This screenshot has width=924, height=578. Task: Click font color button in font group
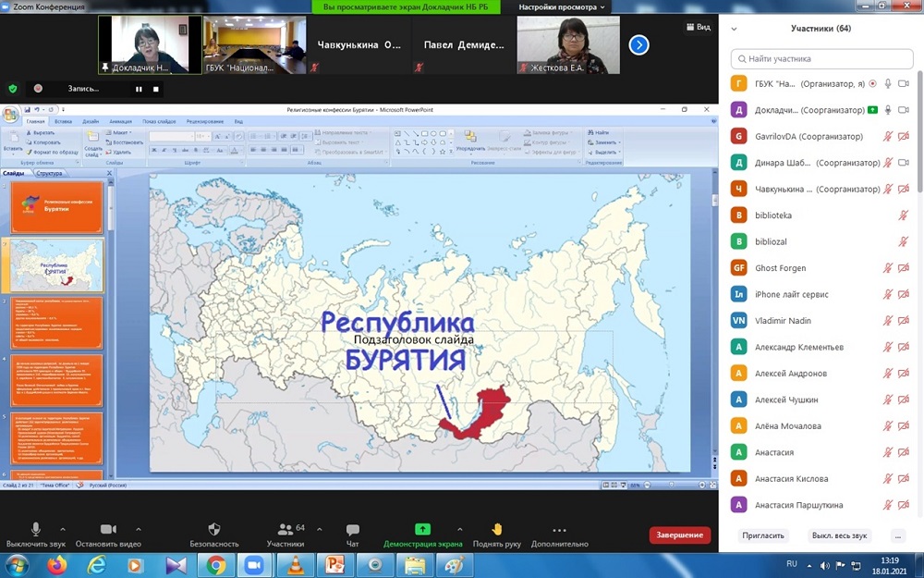click(234, 151)
